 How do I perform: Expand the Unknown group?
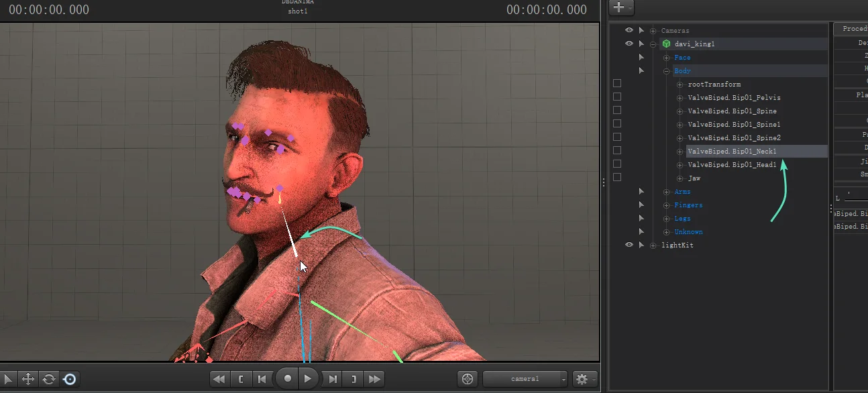[667, 232]
